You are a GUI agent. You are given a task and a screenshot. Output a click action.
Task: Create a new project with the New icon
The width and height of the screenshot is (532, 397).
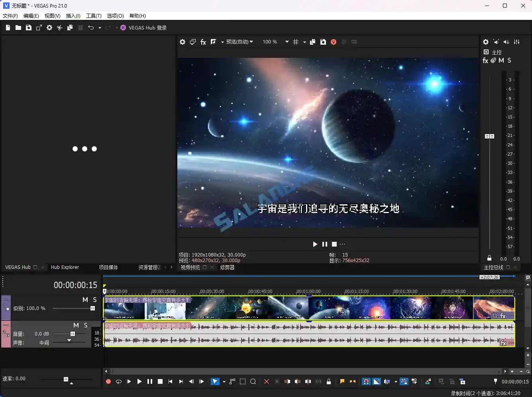click(8, 28)
